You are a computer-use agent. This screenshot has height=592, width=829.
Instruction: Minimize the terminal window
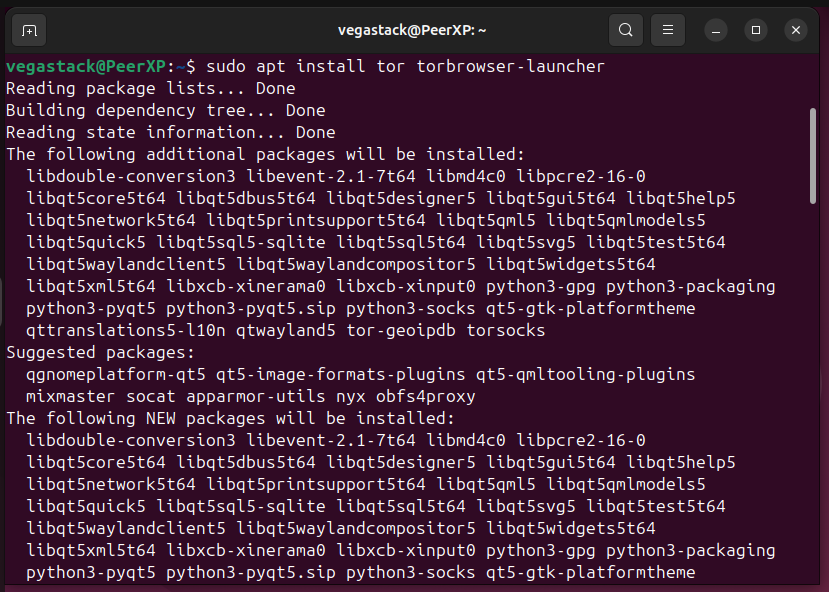pyautogui.click(x=715, y=31)
